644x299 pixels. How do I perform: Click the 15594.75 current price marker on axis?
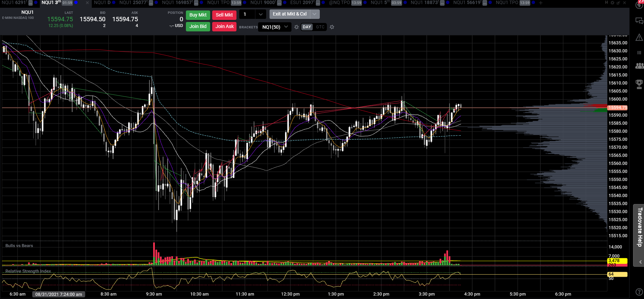coord(617,108)
